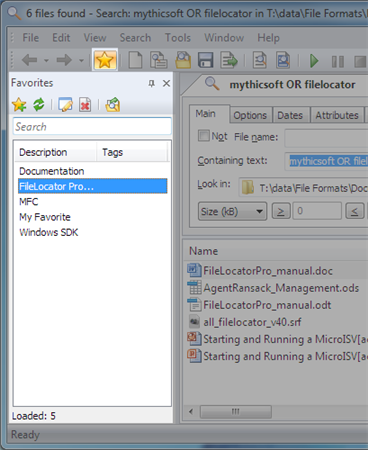
Task: Switch to the Dates tab
Action: pyautogui.click(x=290, y=115)
